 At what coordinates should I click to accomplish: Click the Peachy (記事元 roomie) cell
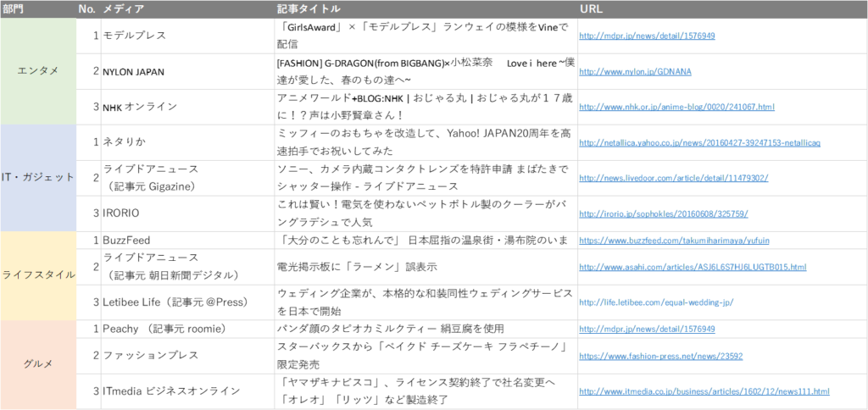[187, 329]
